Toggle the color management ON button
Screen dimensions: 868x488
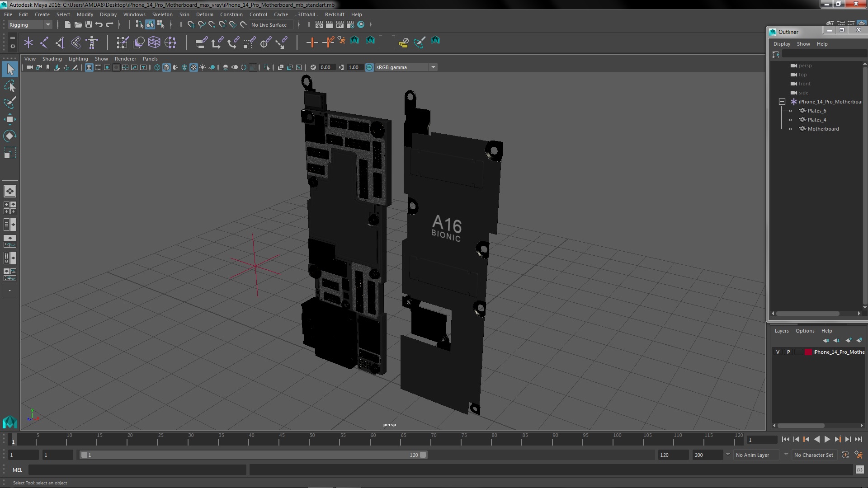[369, 67]
